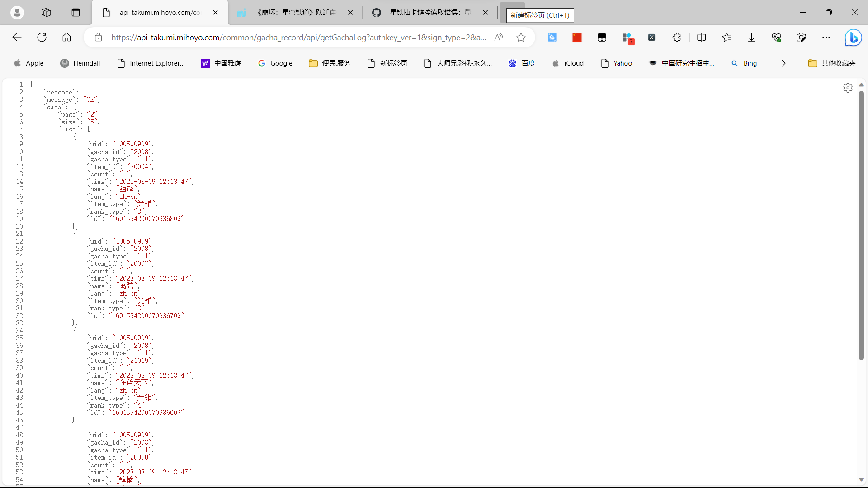Go to Home page icon
Image resolution: width=868 pixels, height=488 pixels.
[x=66, y=38]
